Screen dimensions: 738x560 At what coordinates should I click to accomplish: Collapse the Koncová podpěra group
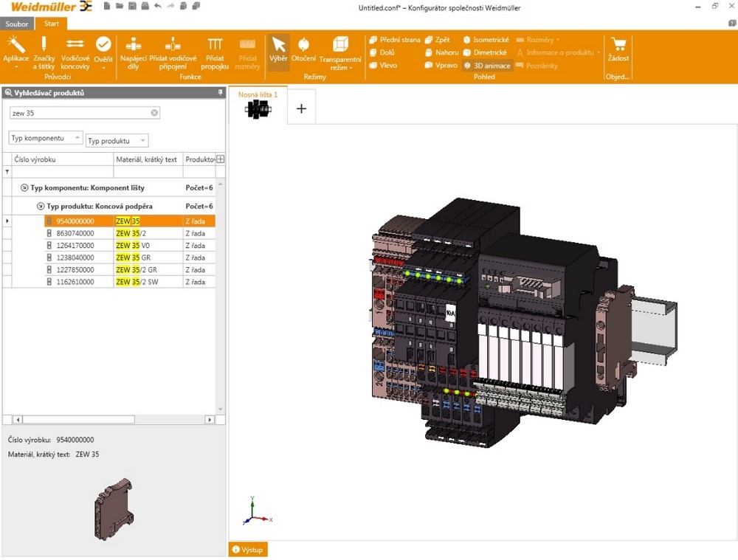(41, 206)
